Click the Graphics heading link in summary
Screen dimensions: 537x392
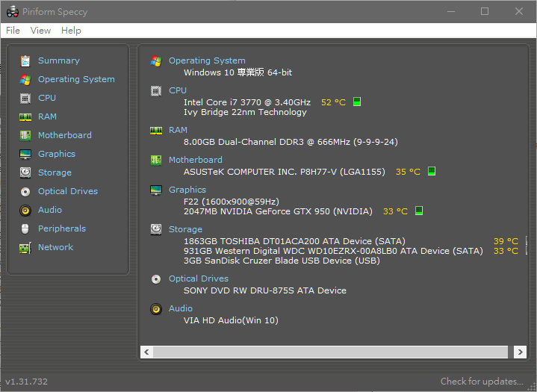[187, 190]
